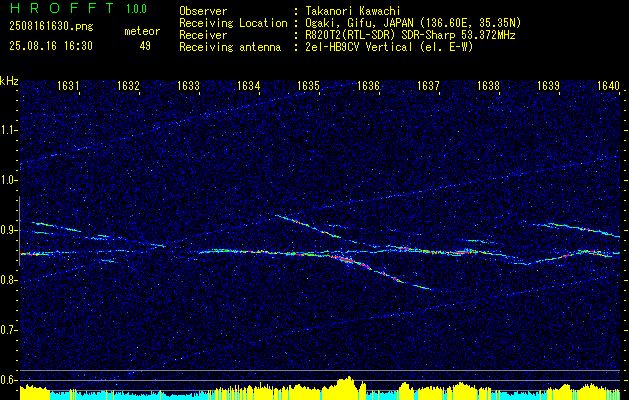Click the Observer name Takanori Kawachi

point(352,11)
